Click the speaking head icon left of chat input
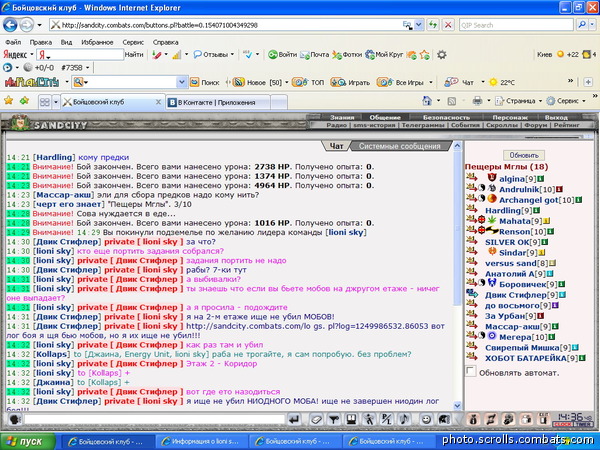Viewport: 600px width, 450px height. [15, 420]
